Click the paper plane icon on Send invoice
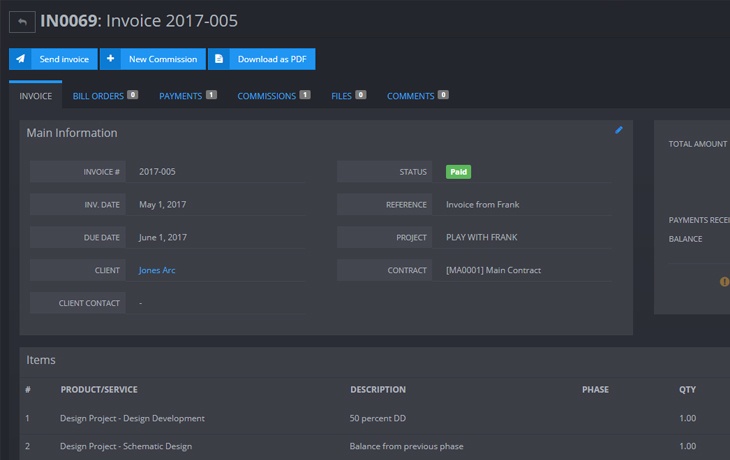Screen dimensions: 730x460 coord(20,59)
